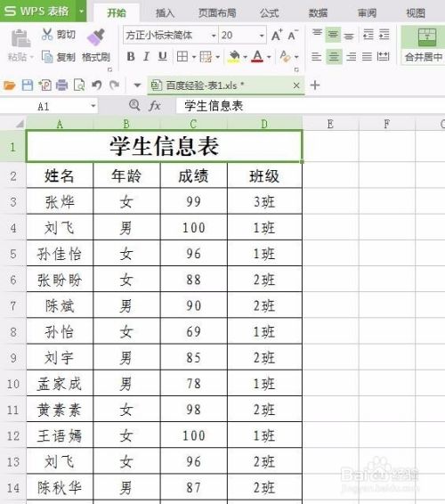Click the Copy icon
Viewport: 445px width, 504px height.
(x=47, y=57)
